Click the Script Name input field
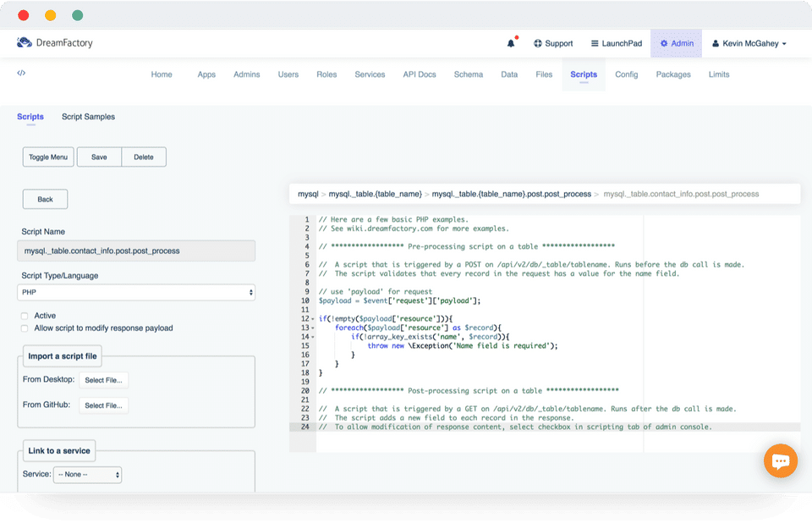 point(136,251)
